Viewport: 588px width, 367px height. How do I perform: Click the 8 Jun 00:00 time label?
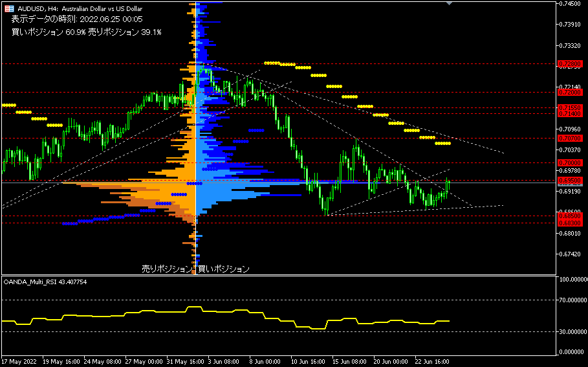265,362
